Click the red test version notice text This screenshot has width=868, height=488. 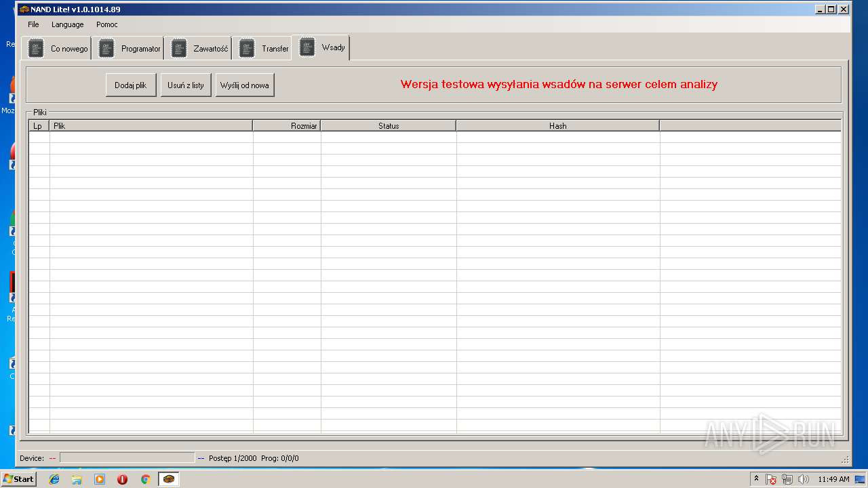click(559, 85)
